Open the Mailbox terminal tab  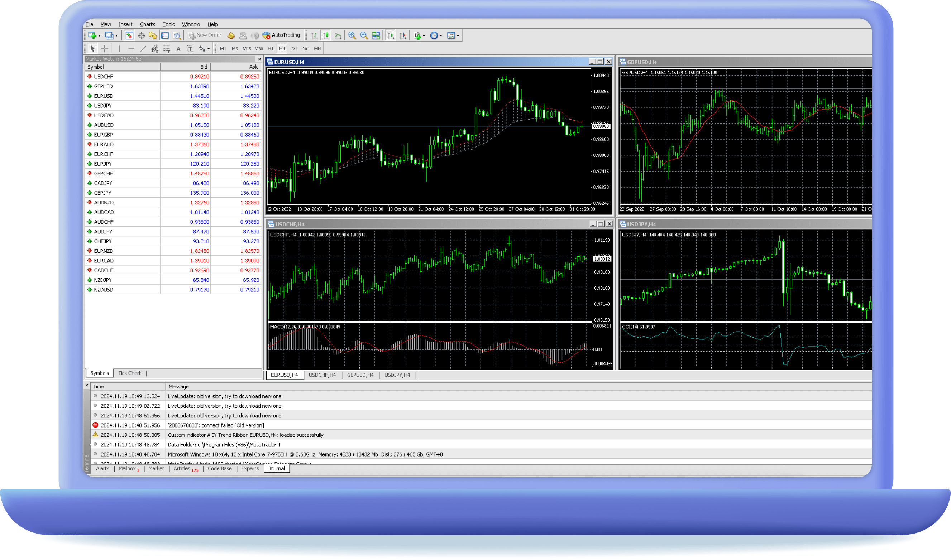[x=128, y=468]
